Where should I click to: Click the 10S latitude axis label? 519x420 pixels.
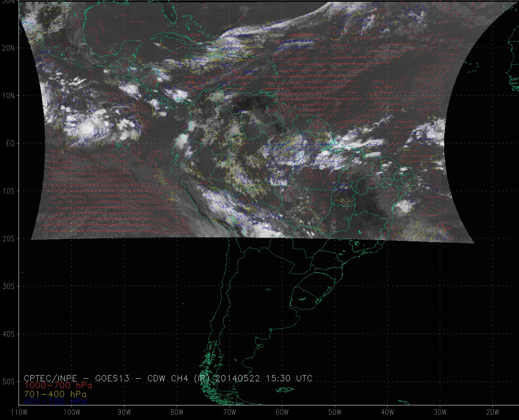(8, 191)
